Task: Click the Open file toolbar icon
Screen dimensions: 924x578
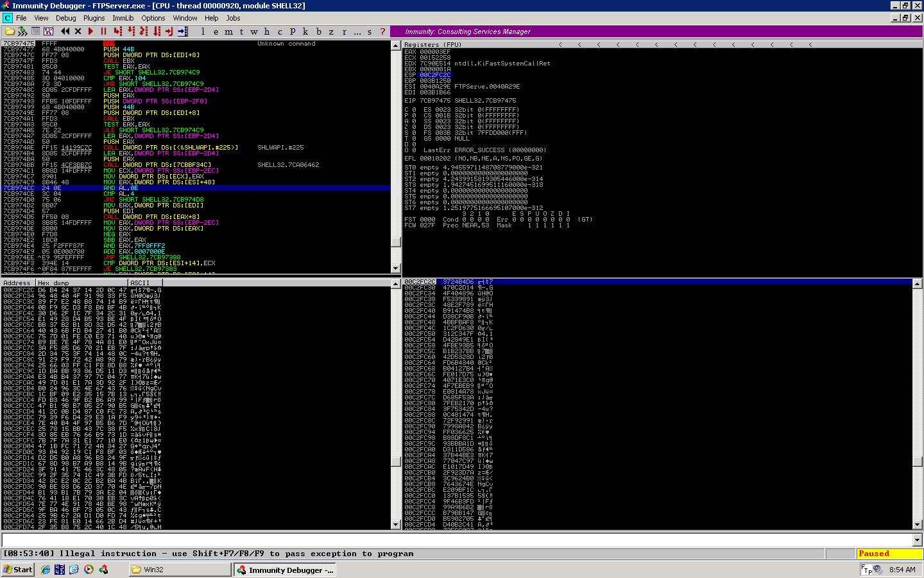Action: pos(10,31)
